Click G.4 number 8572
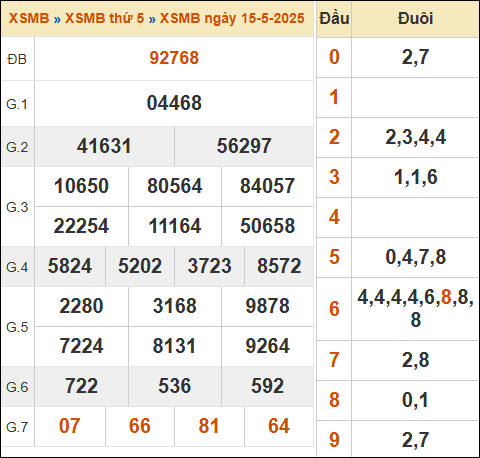Image resolution: width=480 pixels, height=458 pixels. point(279,266)
